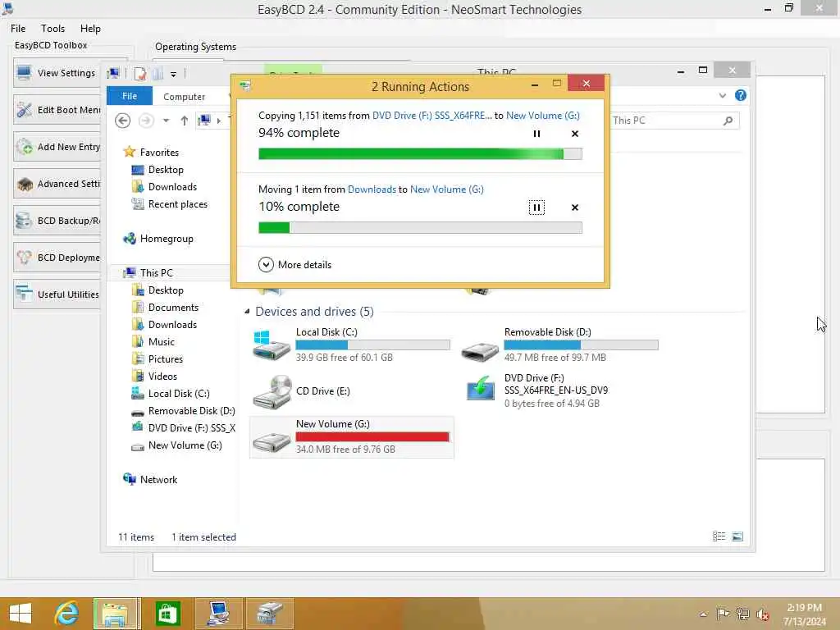This screenshot has width=840, height=630.
Task: Open Windows Store from taskbar
Action: pyautogui.click(x=167, y=614)
